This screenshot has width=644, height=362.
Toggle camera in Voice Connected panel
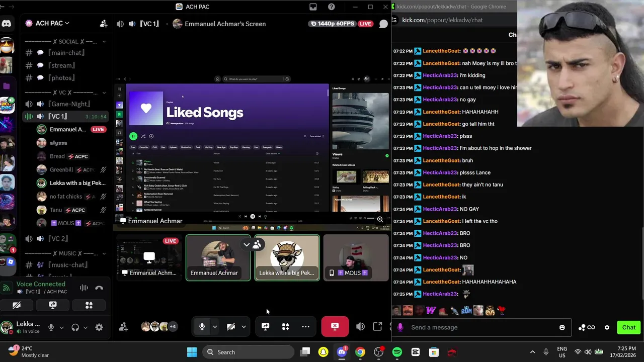pos(17,305)
